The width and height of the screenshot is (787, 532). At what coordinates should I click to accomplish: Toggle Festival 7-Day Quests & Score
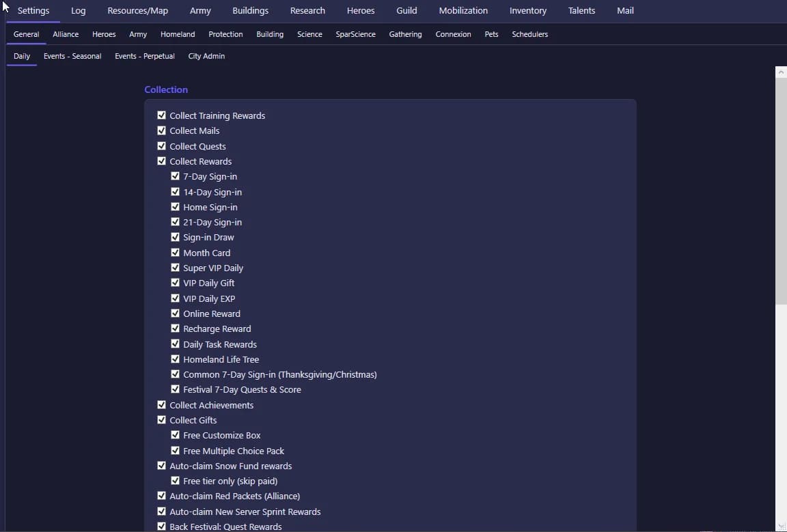[x=175, y=389]
